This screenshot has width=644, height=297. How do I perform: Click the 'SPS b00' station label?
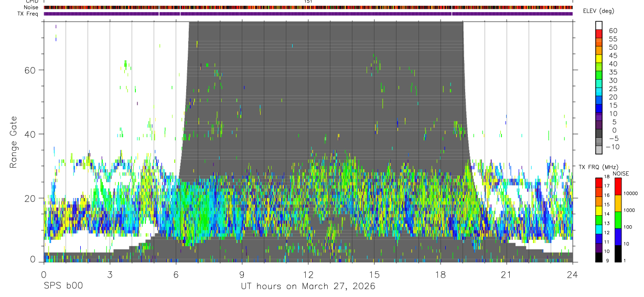point(63,286)
